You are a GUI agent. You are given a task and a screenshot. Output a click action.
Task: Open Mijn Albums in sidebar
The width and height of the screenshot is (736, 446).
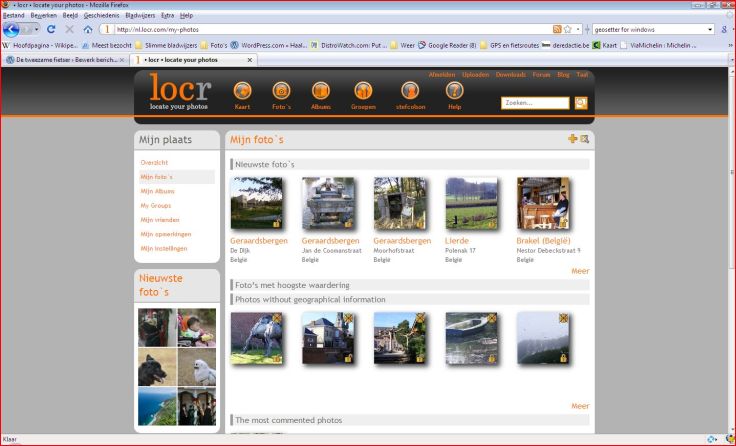pos(157,191)
